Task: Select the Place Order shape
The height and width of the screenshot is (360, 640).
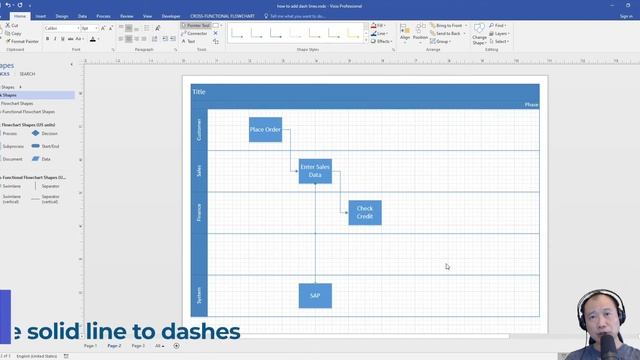Action: coord(265,130)
